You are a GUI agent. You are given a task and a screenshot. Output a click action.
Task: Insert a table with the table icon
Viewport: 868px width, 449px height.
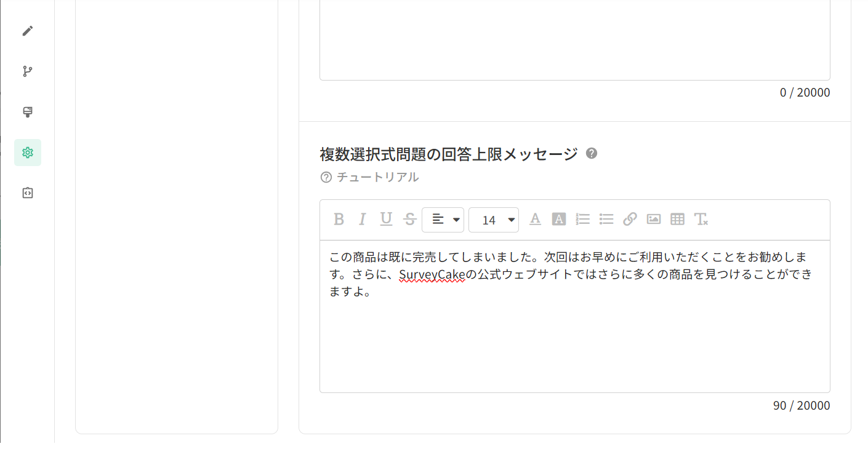(677, 219)
